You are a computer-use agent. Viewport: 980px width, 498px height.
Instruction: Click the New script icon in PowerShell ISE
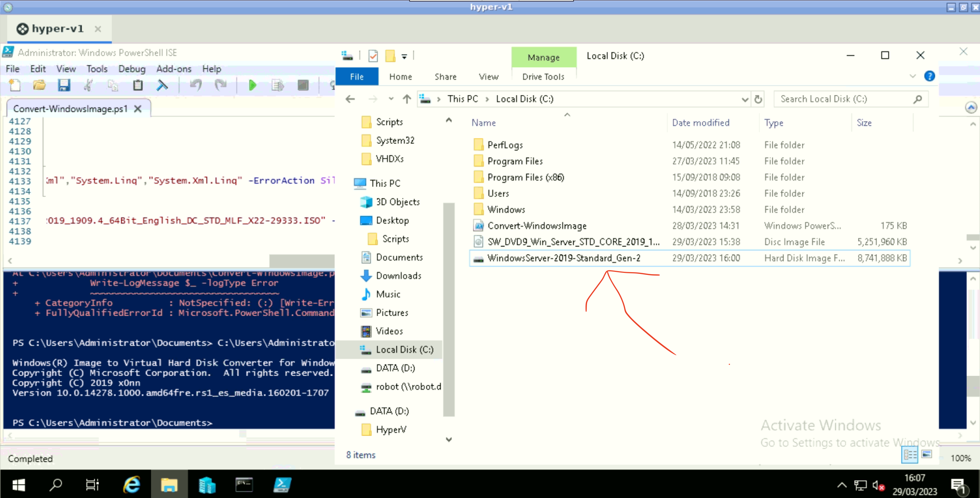[15, 85]
